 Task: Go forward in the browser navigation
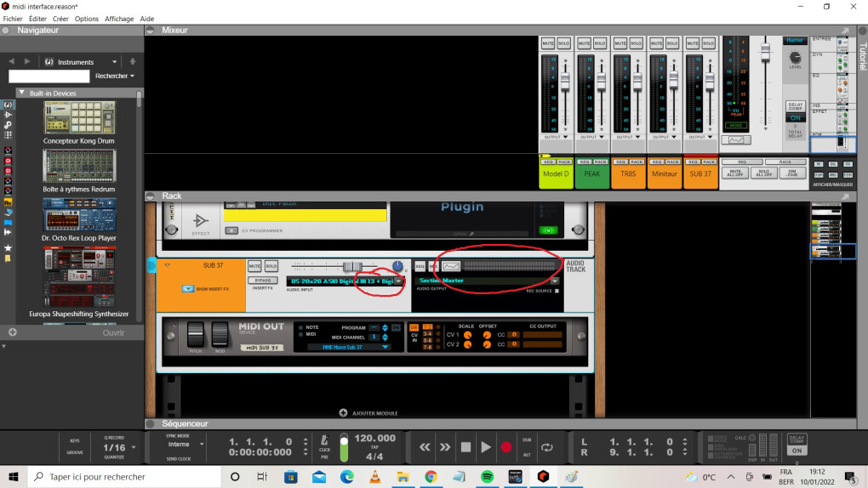point(27,61)
